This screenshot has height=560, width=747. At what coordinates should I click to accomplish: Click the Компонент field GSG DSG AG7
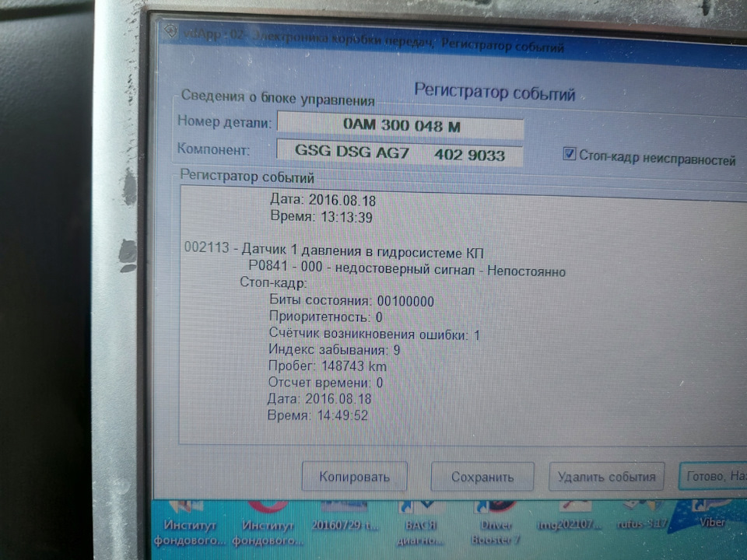point(399,153)
